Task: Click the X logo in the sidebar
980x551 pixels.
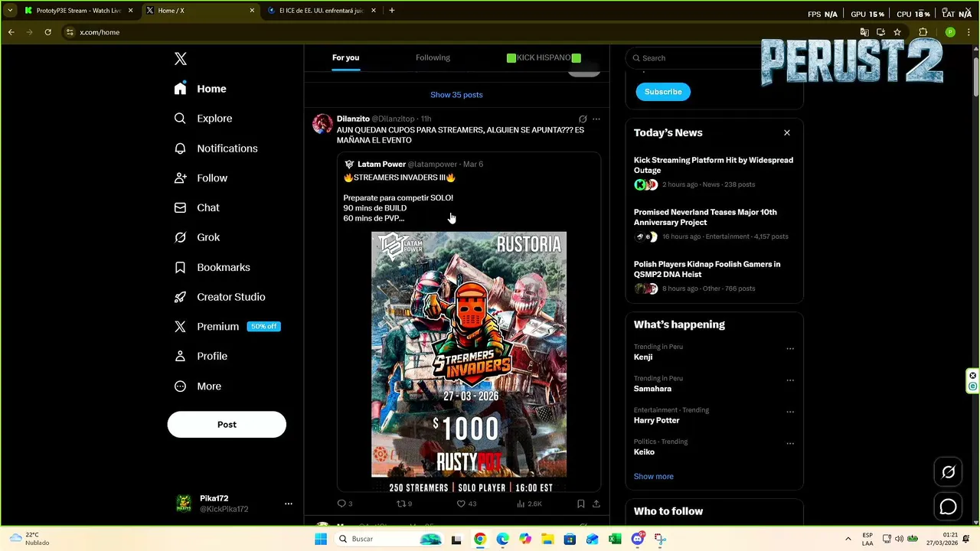Action: click(181, 59)
